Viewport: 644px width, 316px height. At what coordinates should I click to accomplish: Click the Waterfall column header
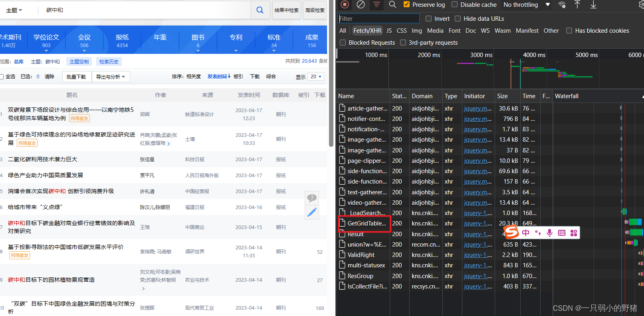point(598,96)
